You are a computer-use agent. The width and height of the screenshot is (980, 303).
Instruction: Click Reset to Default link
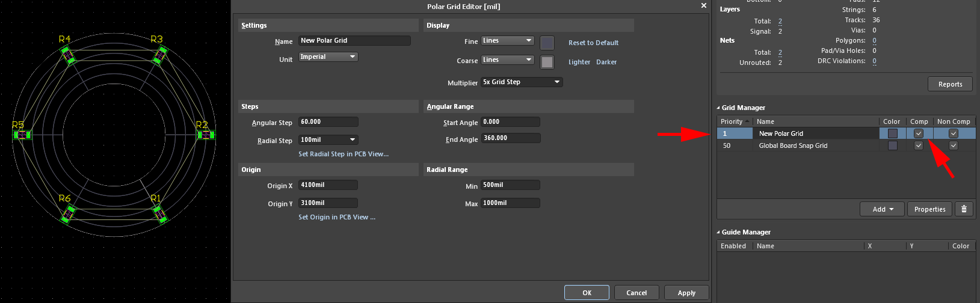593,43
